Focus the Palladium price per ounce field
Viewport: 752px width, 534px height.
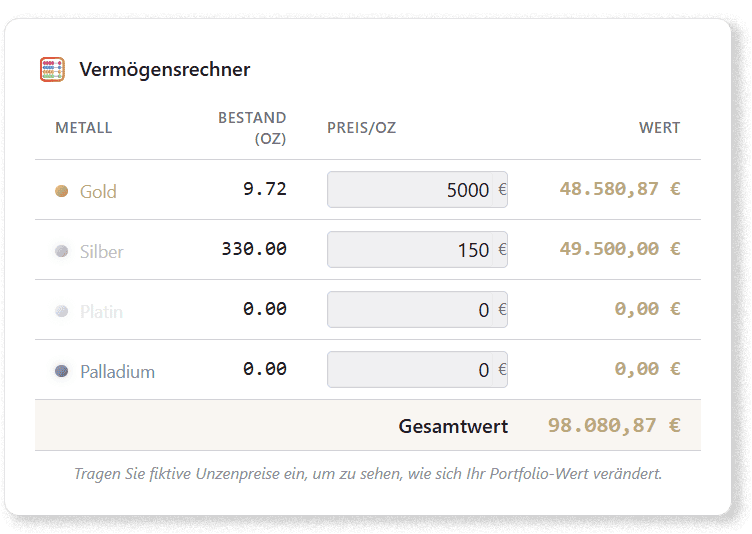(410, 370)
